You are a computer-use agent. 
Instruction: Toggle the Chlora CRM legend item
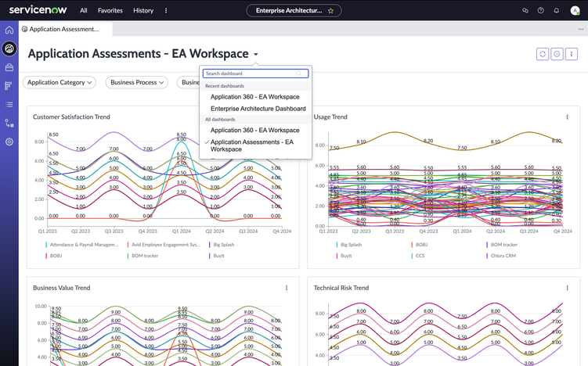tap(501, 256)
